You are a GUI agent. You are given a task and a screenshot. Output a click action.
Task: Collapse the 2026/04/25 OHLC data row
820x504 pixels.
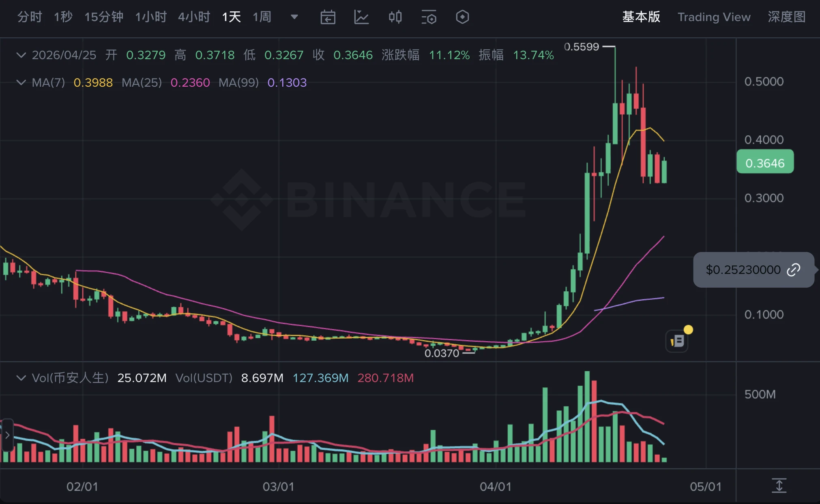click(21, 55)
